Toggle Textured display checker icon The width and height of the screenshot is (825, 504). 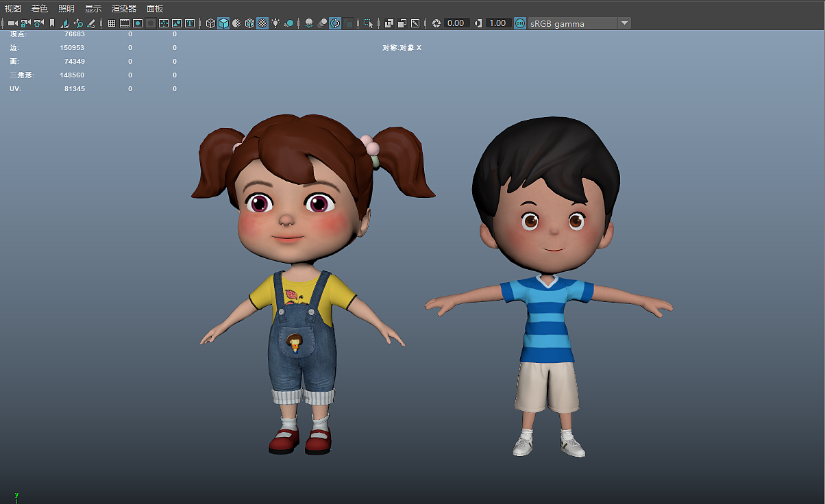click(x=262, y=23)
